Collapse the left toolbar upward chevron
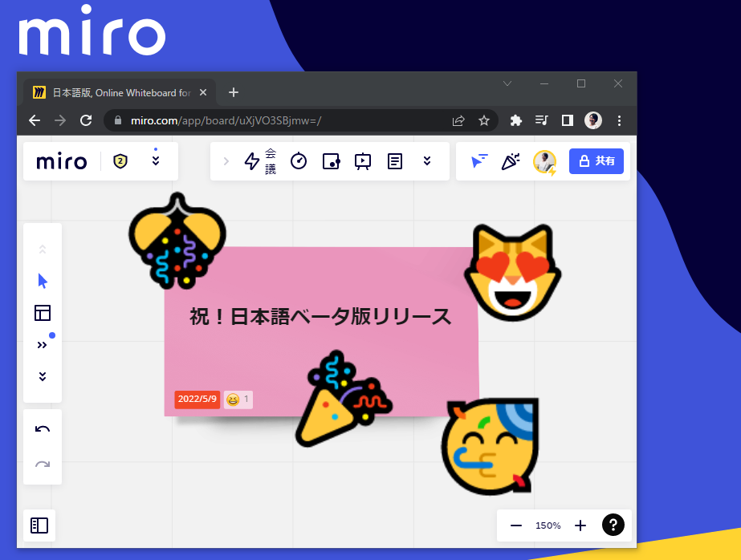741x560 pixels. [43, 250]
